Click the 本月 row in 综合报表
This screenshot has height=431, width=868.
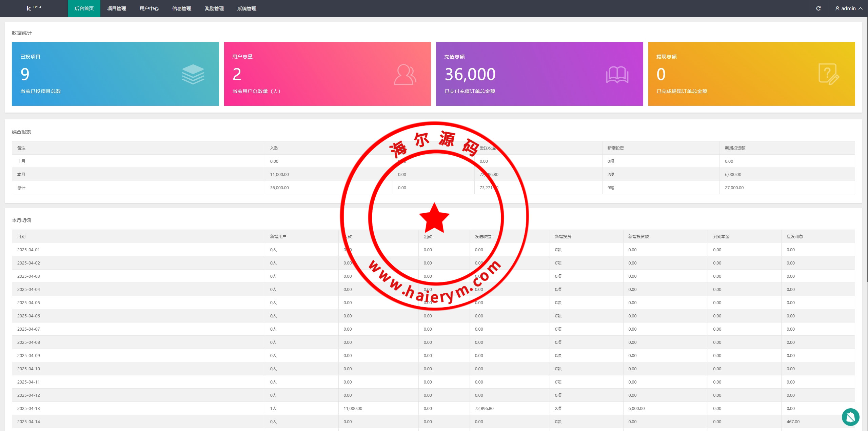click(x=21, y=174)
